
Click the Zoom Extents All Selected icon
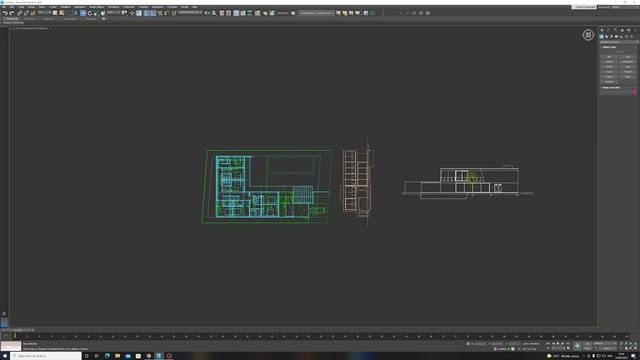click(636, 344)
